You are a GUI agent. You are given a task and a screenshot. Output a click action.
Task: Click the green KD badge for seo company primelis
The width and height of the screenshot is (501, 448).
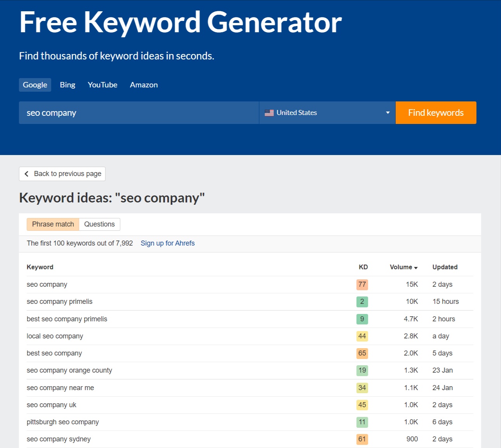(362, 302)
